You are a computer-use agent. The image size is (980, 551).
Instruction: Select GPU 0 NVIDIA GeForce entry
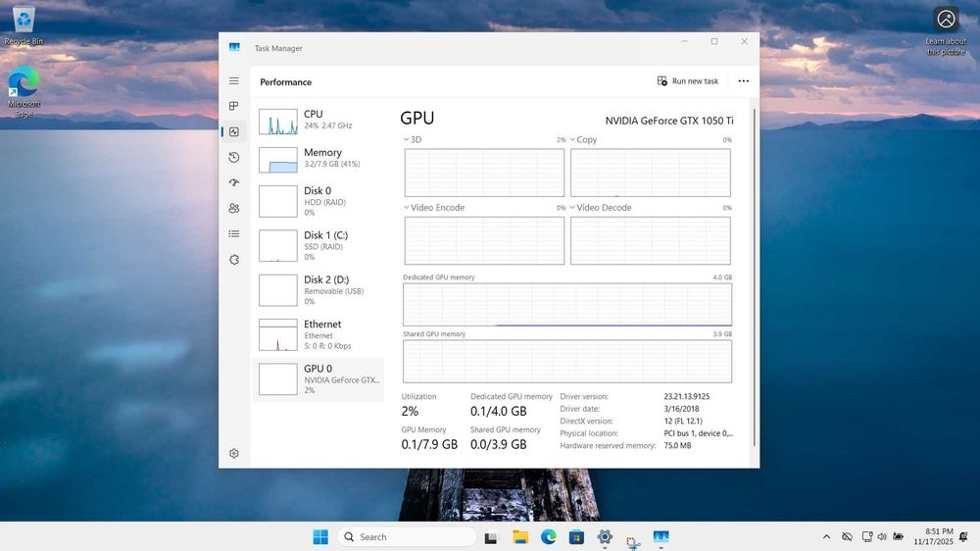[318, 378]
